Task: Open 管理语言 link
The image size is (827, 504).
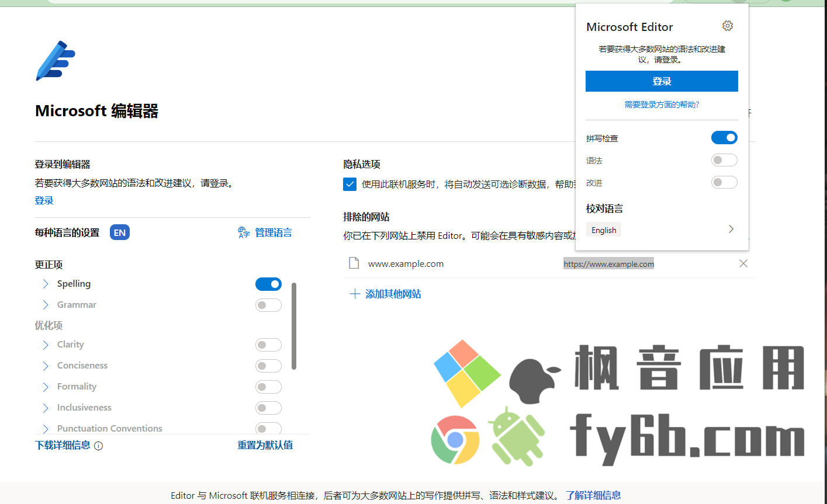Action: (274, 232)
